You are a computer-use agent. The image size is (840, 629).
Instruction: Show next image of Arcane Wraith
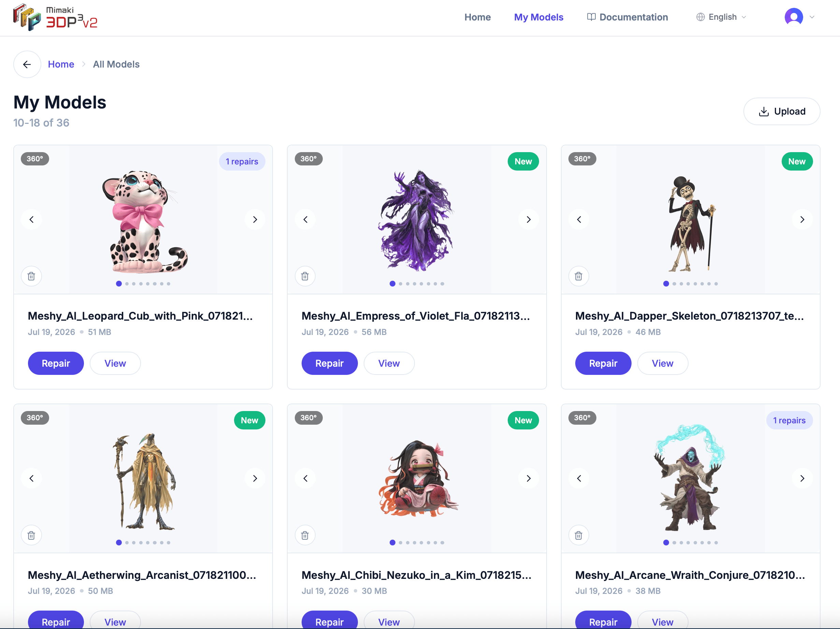tap(802, 478)
